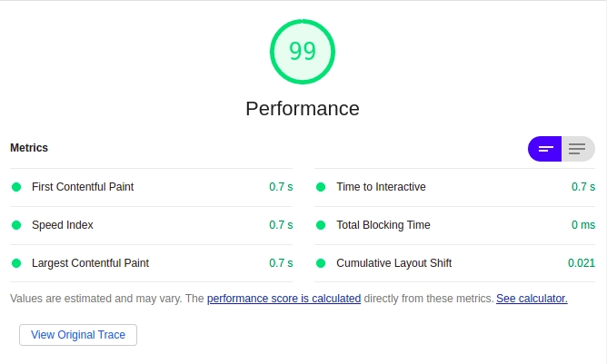The height and width of the screenshot is (364, 607).
Task: Switch metrics to compact view toggle
Action: click(544, 149)
